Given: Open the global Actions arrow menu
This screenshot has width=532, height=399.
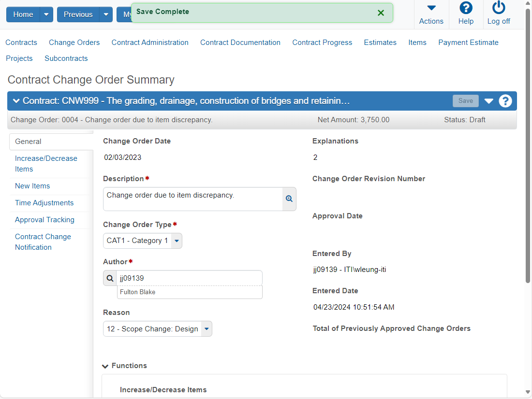Looking at the screenshot, I should point(431,8).
